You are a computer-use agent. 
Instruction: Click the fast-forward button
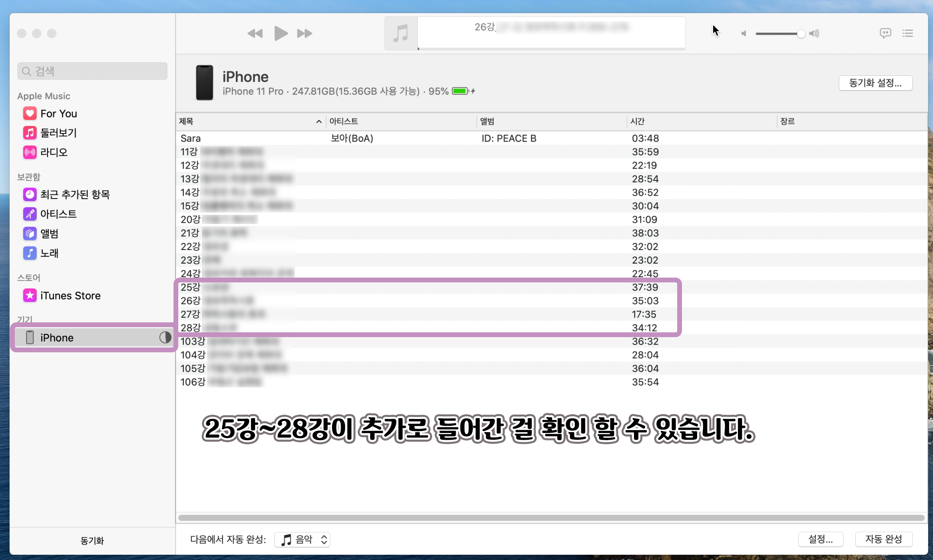[x=305, y=33]
